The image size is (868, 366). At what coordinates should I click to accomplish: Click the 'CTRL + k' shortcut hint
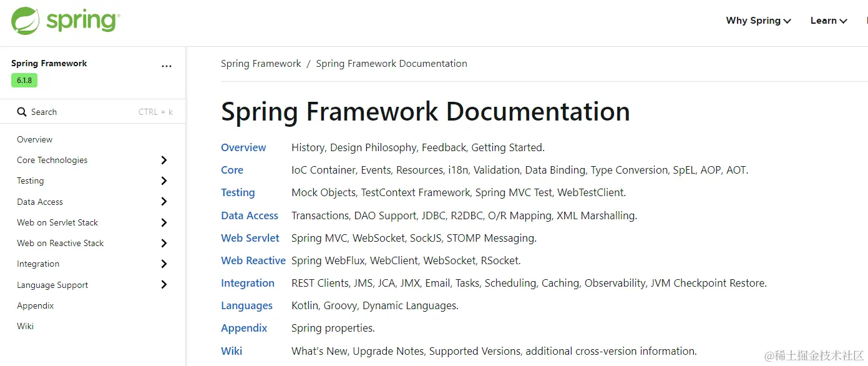coord(155,112)
